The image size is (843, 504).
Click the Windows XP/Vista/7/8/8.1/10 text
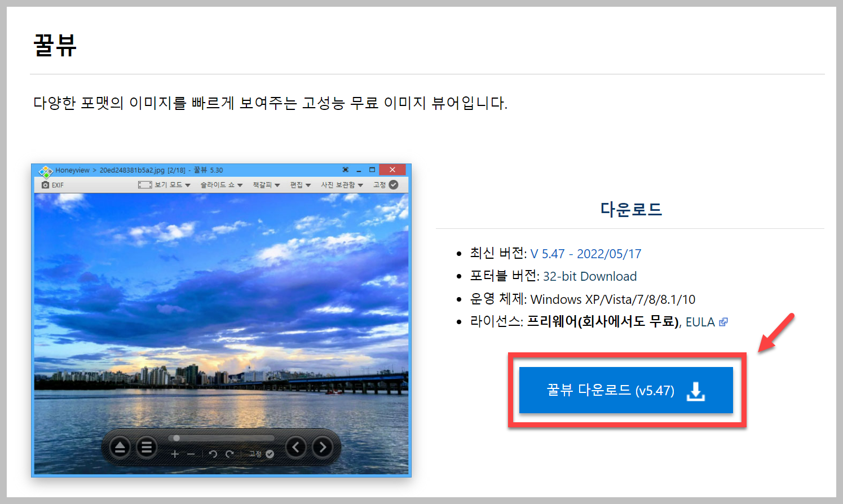[613, 299]
